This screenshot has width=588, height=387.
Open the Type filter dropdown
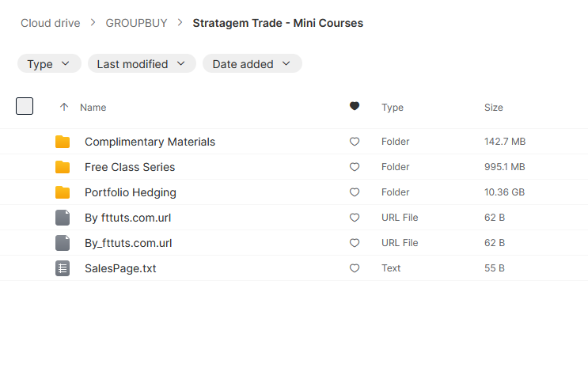[x=49, y=64]
